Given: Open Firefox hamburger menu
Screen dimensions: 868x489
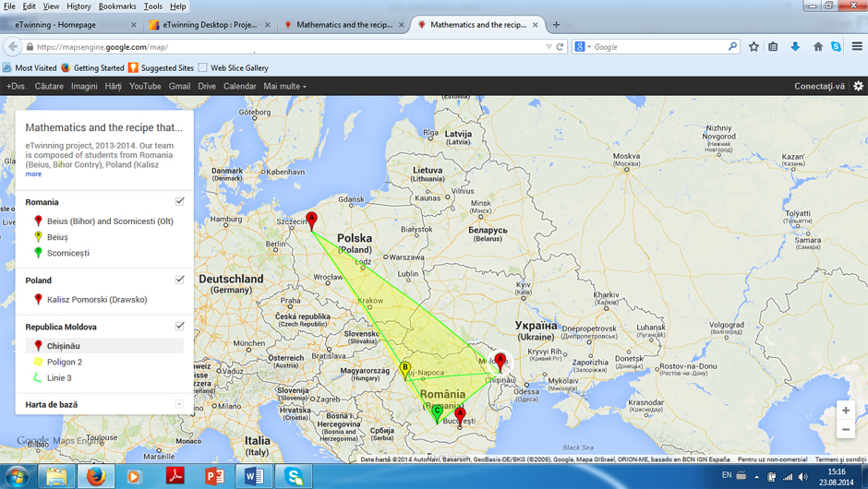Looking at the screenshot, I should pos(857,47).
